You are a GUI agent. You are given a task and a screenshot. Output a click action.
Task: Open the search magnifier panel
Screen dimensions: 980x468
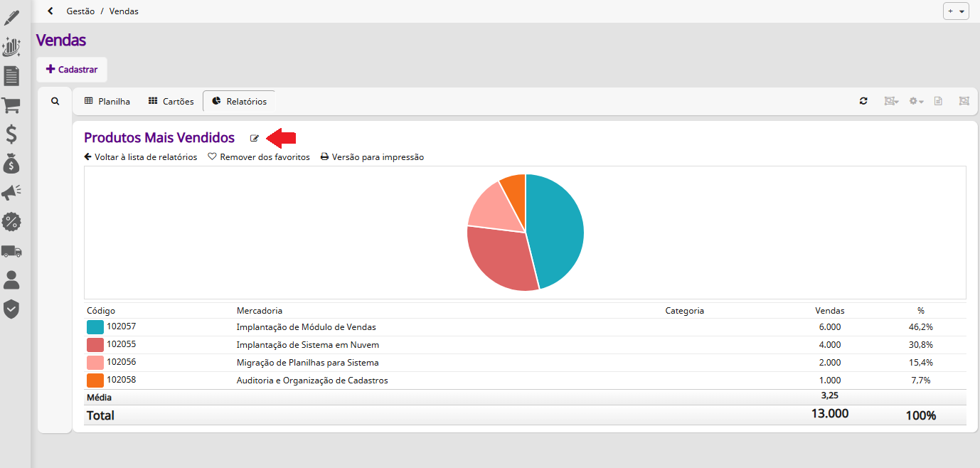[55, 101]
